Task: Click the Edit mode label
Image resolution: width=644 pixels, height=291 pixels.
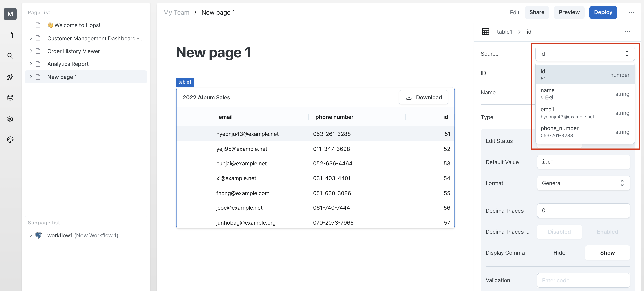Action: (514, 12)
